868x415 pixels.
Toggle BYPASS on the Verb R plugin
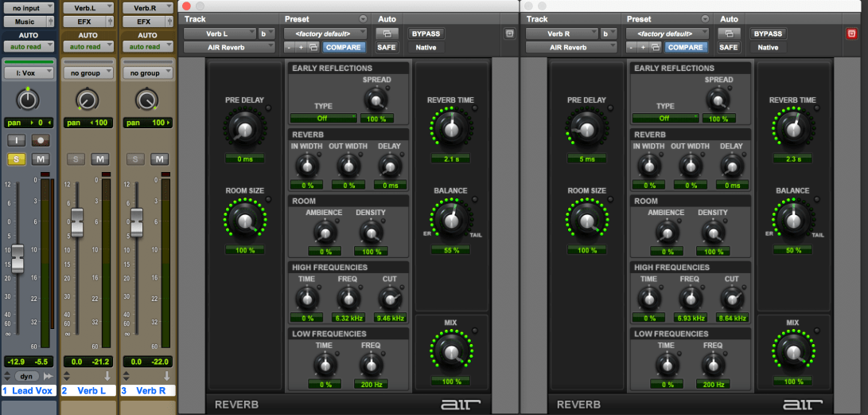click(768, 33)
